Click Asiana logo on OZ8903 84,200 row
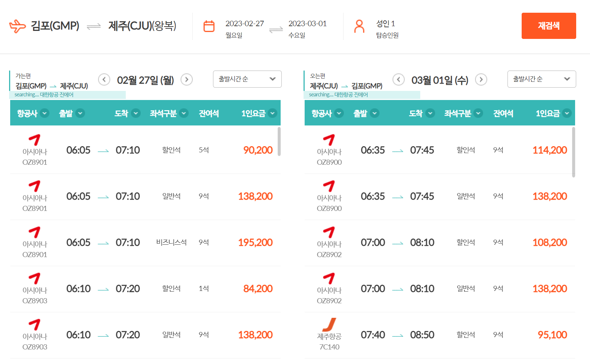The image size is (590, 364). coord(35,279)
